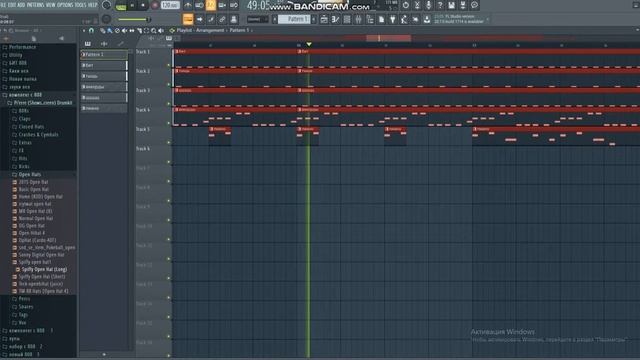Open the Browser from the shortcut toolbar
Image resolution: width=640 pixels, height=360 pixels.
pos(370,19)
